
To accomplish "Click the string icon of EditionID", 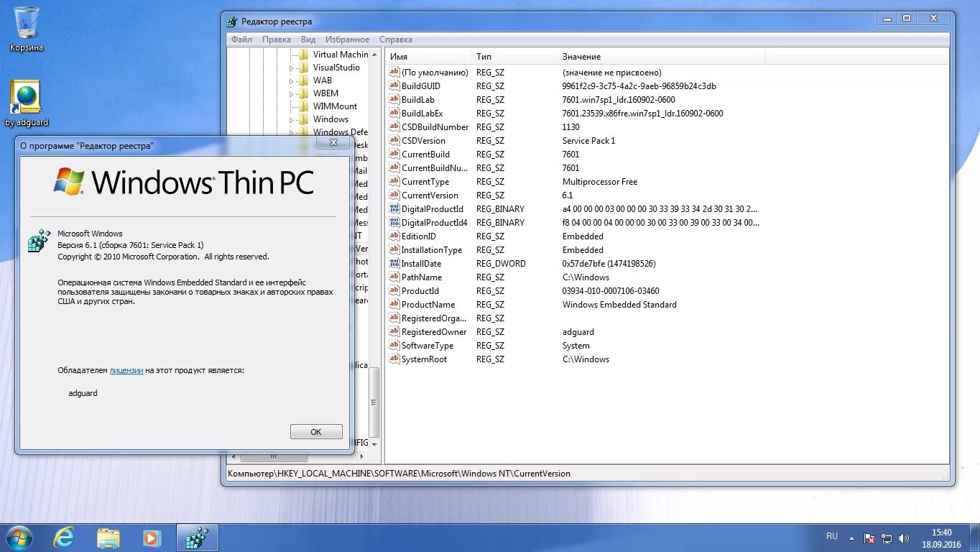I will 394,236.
